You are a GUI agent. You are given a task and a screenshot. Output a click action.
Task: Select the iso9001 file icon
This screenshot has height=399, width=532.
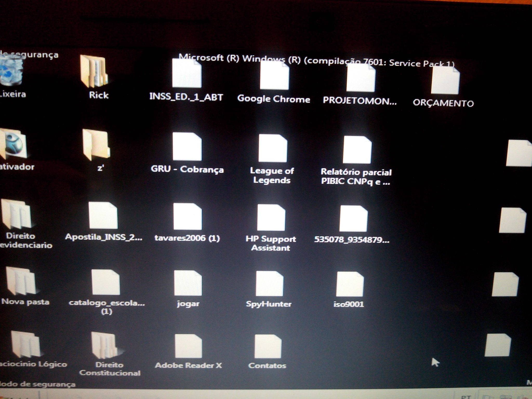coord(350,284)
